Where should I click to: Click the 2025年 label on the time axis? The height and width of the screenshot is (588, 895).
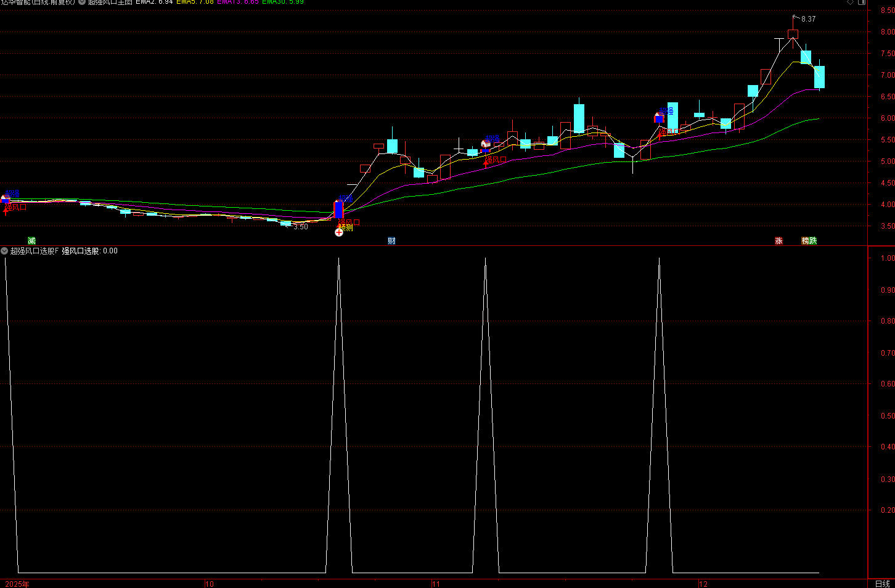pos(17,584)
